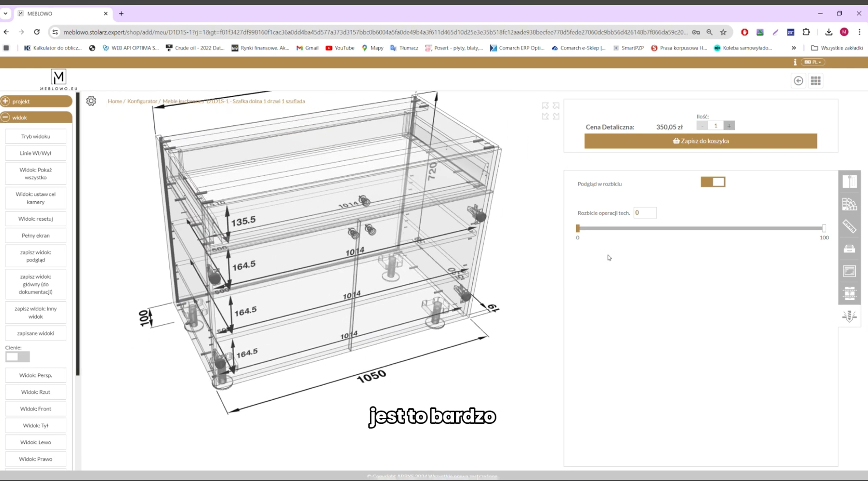The image size is (868, 481).
Task: Open the Tłumacz bookmark
Action: pos(404,48)
